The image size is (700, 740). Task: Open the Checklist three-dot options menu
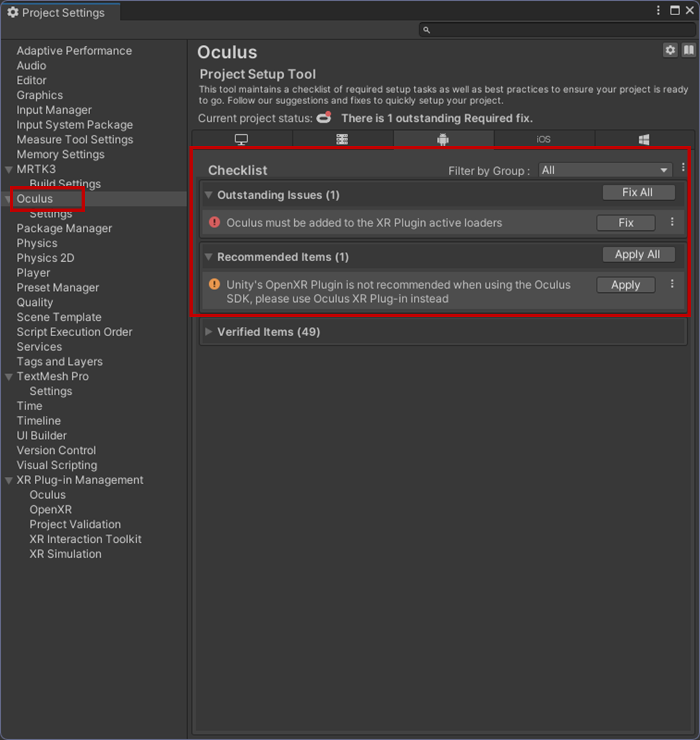tap(684, 167)
